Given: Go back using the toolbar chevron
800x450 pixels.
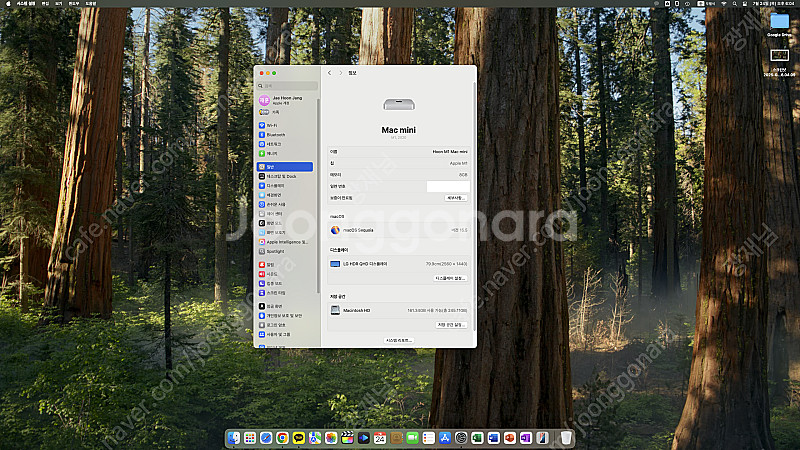Looking at the screenshot, I should (330, 73).
